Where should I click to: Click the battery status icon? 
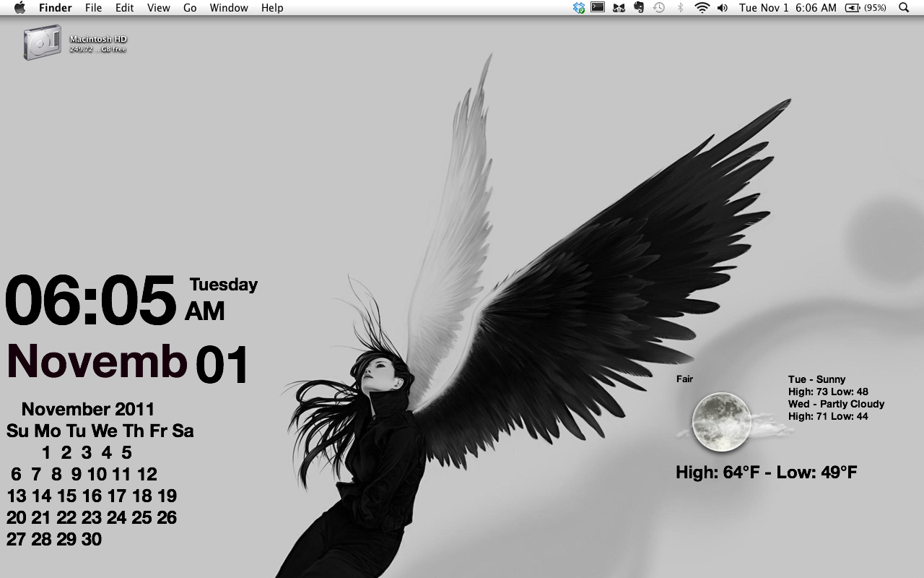point(853,8)
